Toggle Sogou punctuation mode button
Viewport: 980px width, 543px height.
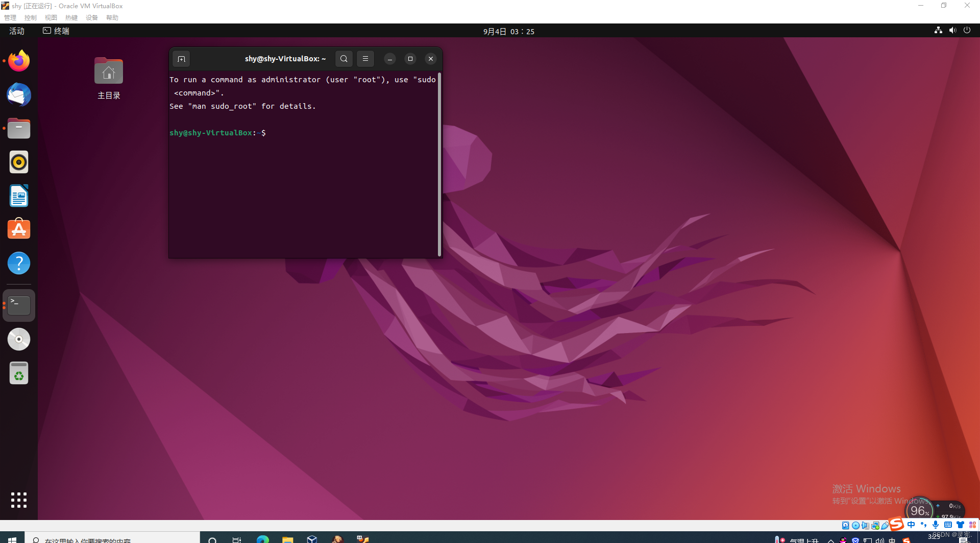pos(923,525)
